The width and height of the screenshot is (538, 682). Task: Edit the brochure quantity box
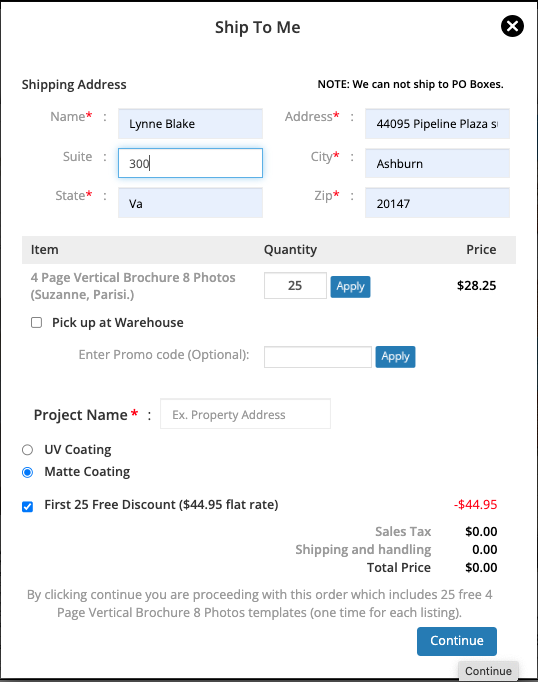295,285
